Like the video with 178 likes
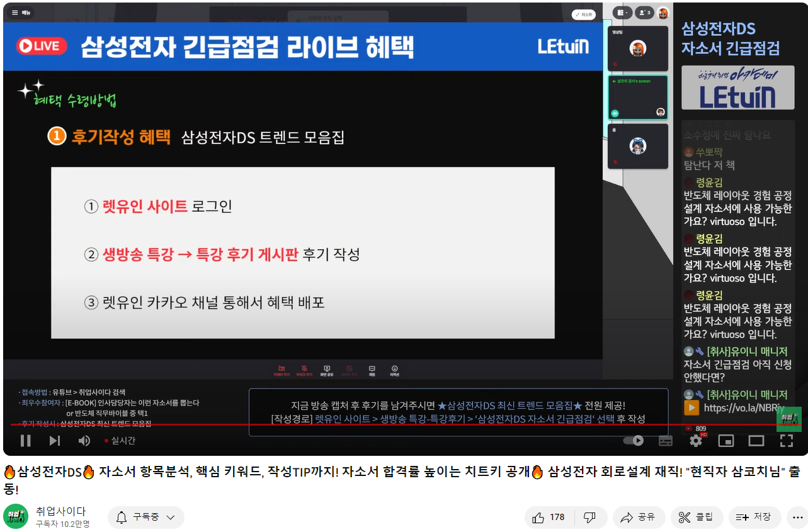 (x=549, y=518)
